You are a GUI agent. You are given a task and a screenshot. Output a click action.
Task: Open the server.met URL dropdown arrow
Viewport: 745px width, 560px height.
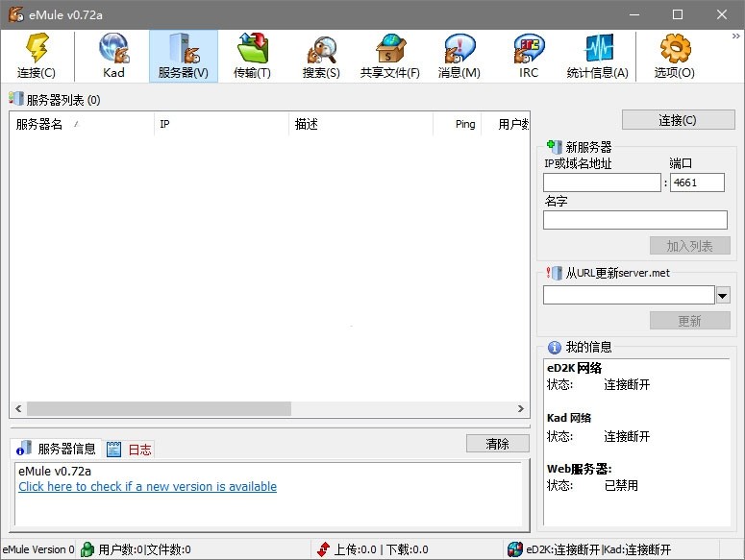click(x=723, y=295)
